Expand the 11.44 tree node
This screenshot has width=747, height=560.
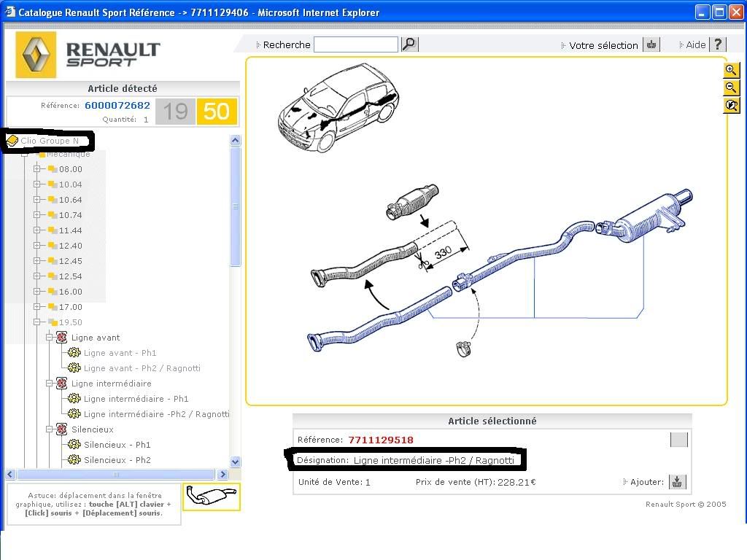point(36,230)
